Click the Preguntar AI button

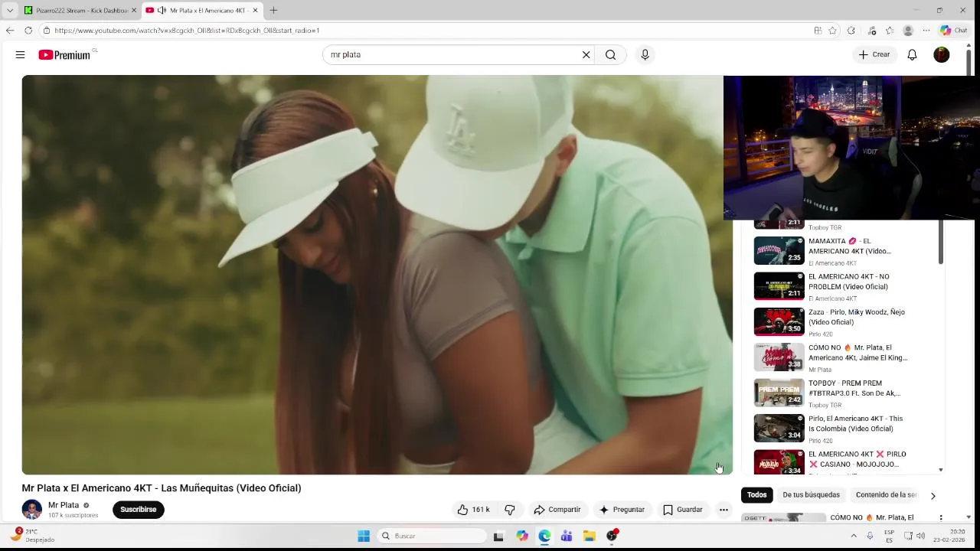tap(622, 510)
